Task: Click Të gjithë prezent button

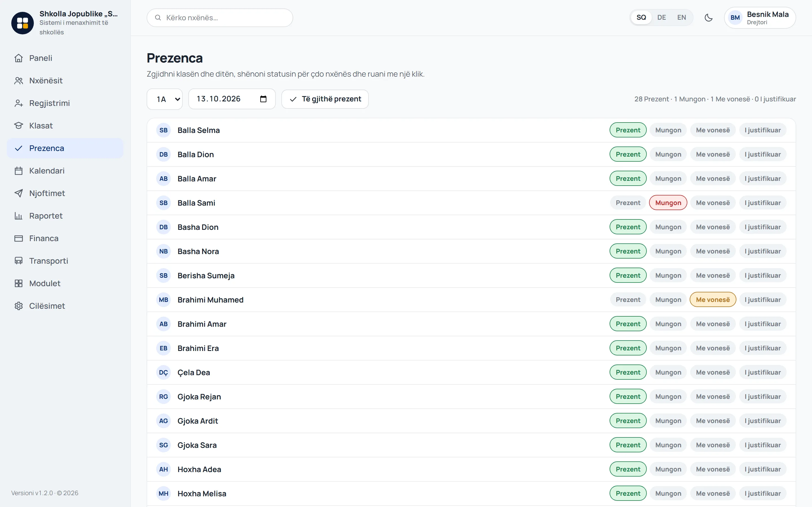Action: coord(325,99)
